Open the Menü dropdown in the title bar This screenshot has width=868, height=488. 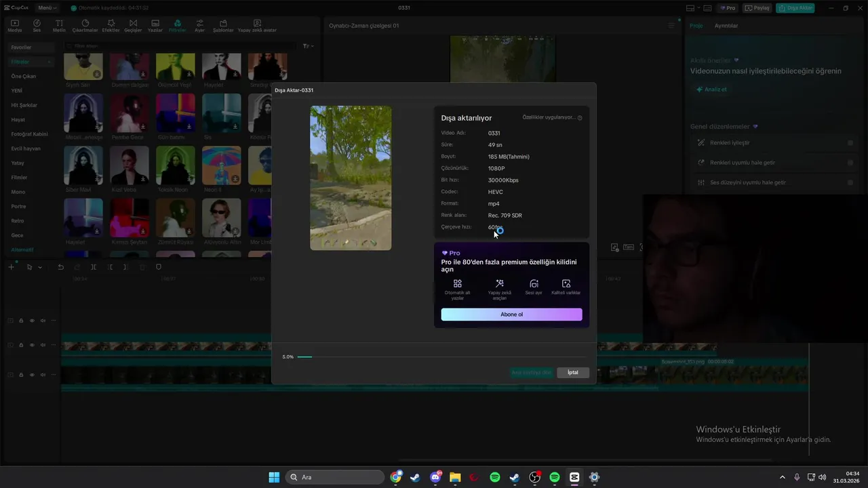coord(47,8)
